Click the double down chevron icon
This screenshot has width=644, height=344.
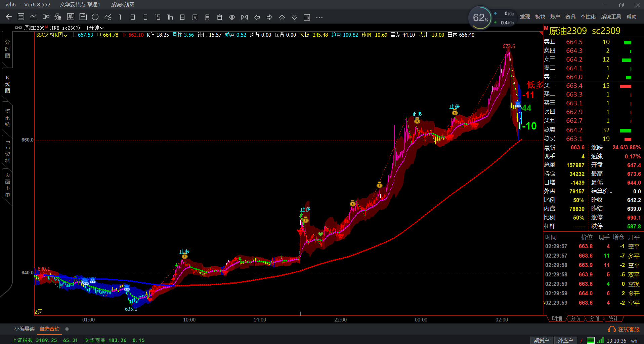(x=294, y=17)
